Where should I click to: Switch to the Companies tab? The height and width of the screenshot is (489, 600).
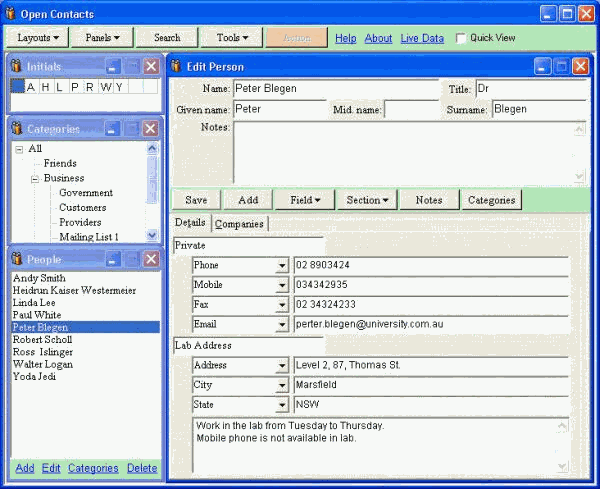pyautogui.click(x=239, y=224)
